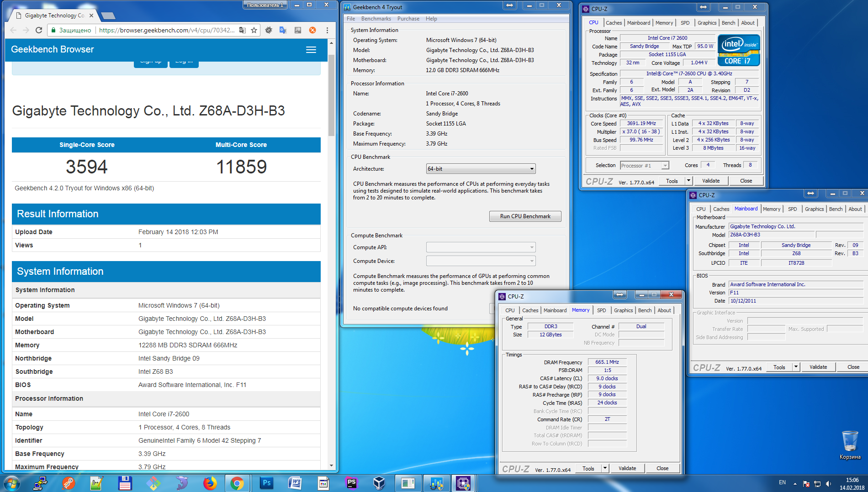Launch PhpStorm from the taskbar
This screenshot has height=492, width=868.
point(351,483)
